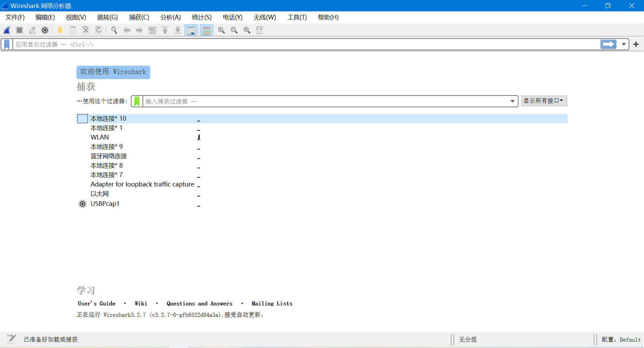The height and width of the screenshot is (348, 644).
Task: Click the stop capture square icon
Action: click(19, 30)
